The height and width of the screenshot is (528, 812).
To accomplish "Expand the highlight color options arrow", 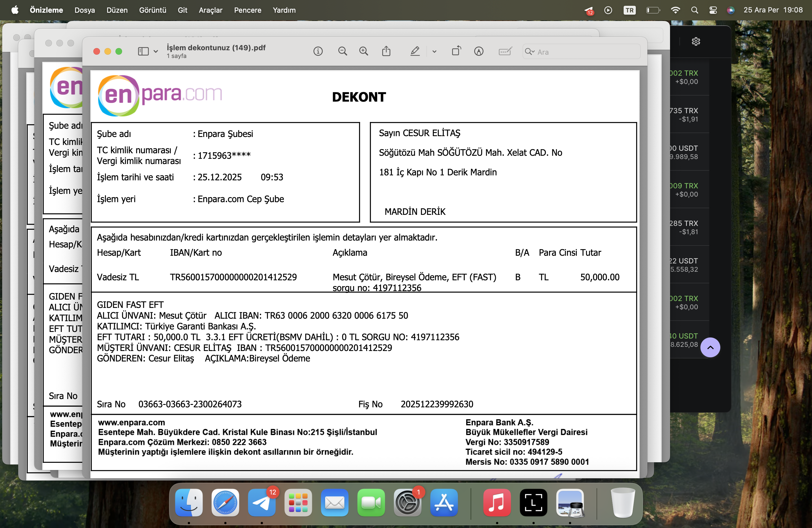I will pos(434,52).
